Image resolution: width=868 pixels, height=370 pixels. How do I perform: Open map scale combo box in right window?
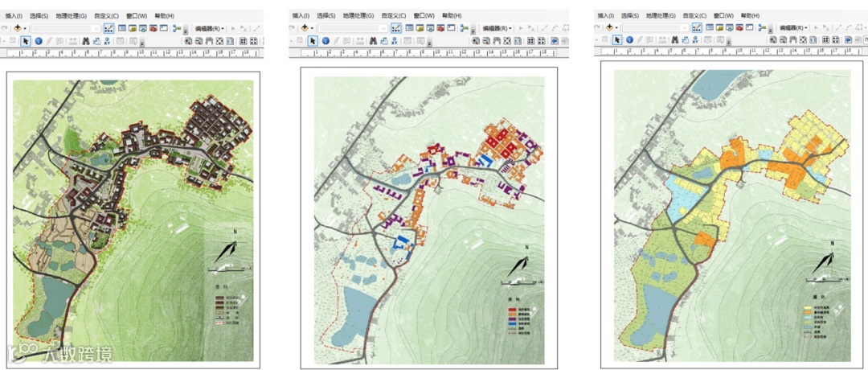tap(656, 27)
